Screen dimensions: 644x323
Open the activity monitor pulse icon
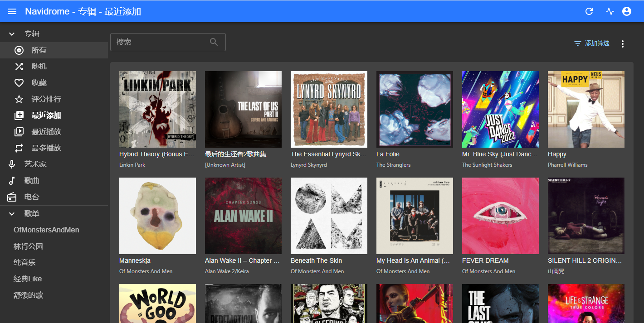(x=610, y=11)
